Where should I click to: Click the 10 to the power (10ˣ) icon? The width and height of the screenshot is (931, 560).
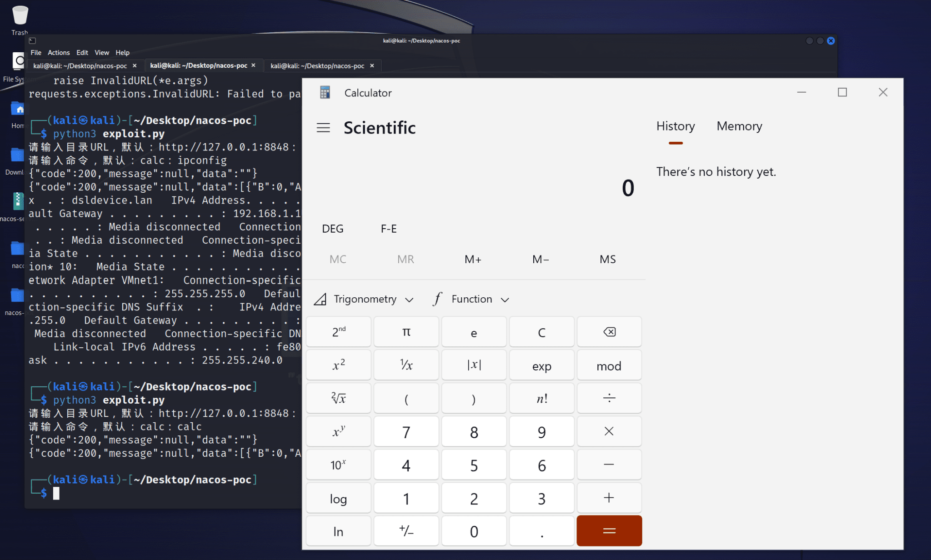tap(339, 465)
